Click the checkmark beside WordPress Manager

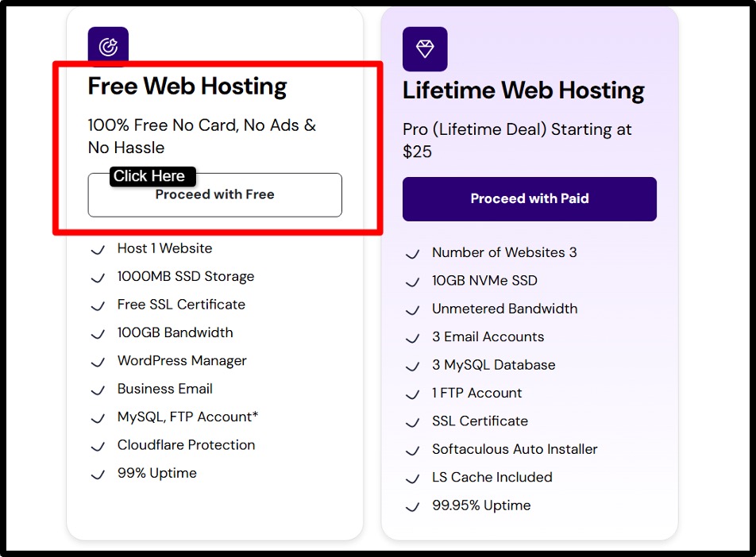(98, 363)
